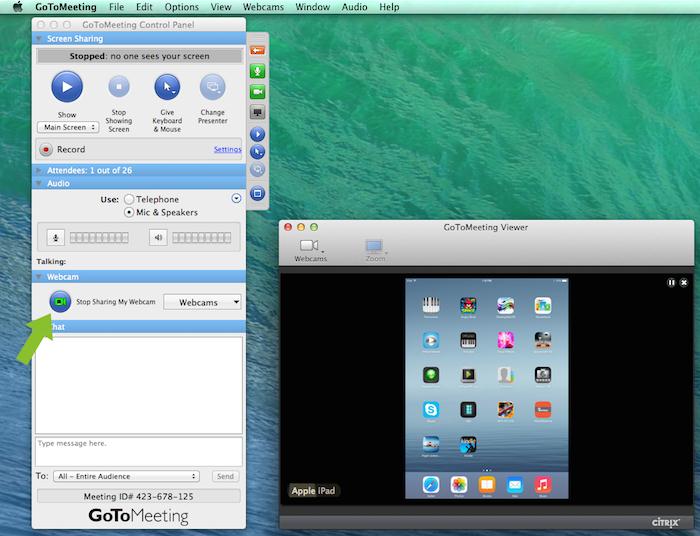
Task: Click the Settings link next to Record
Action: tap(227, 149)
